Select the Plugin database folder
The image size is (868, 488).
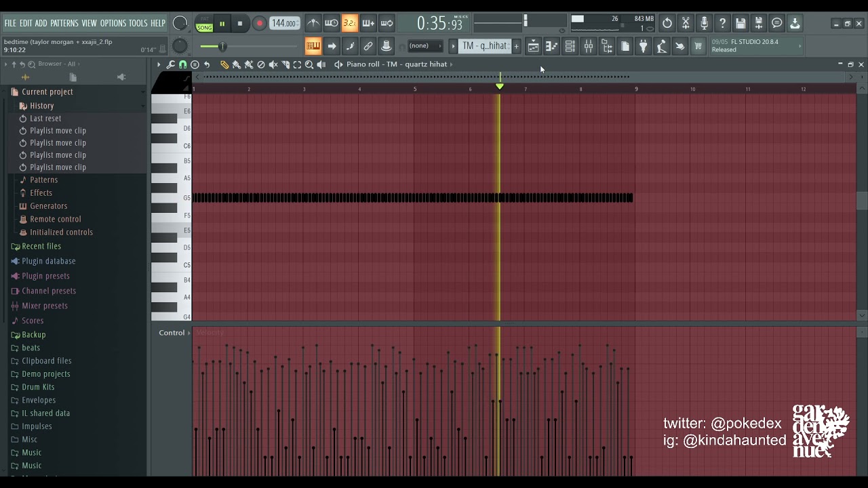48,261
